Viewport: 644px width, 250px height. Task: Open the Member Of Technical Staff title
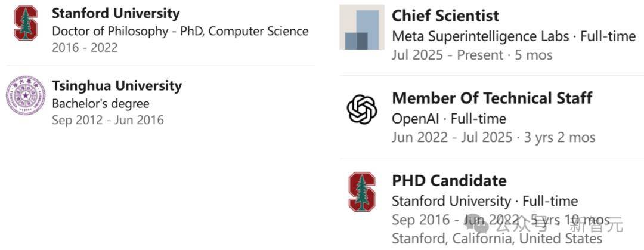point(492,98)
